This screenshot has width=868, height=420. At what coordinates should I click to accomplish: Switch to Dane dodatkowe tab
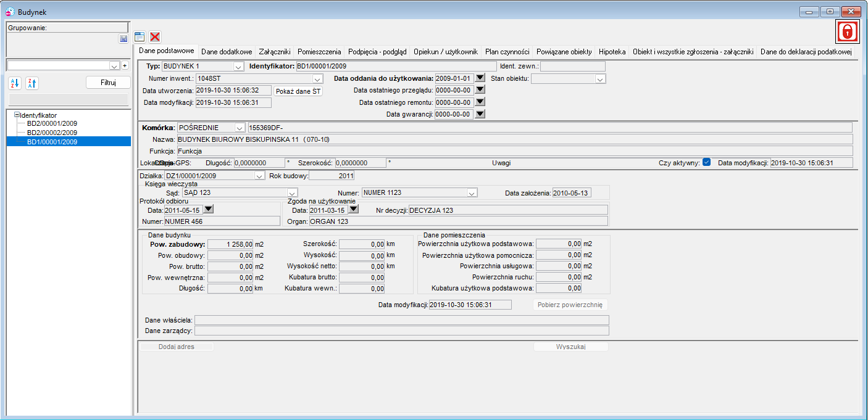point(227,52)
